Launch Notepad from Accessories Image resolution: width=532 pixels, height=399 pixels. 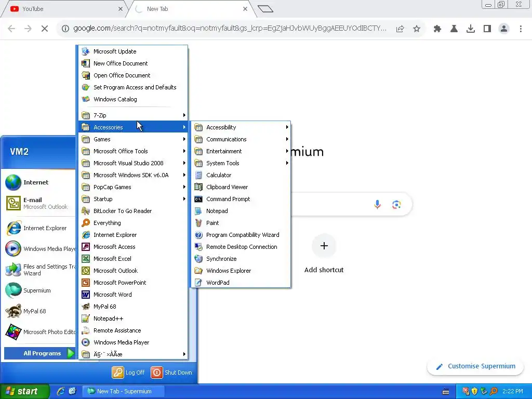coord(241,211)
